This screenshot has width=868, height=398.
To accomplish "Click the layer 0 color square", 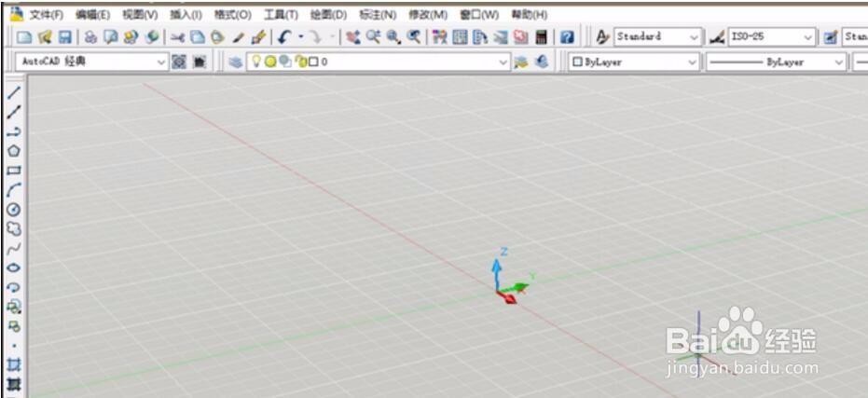I will 313,62.
